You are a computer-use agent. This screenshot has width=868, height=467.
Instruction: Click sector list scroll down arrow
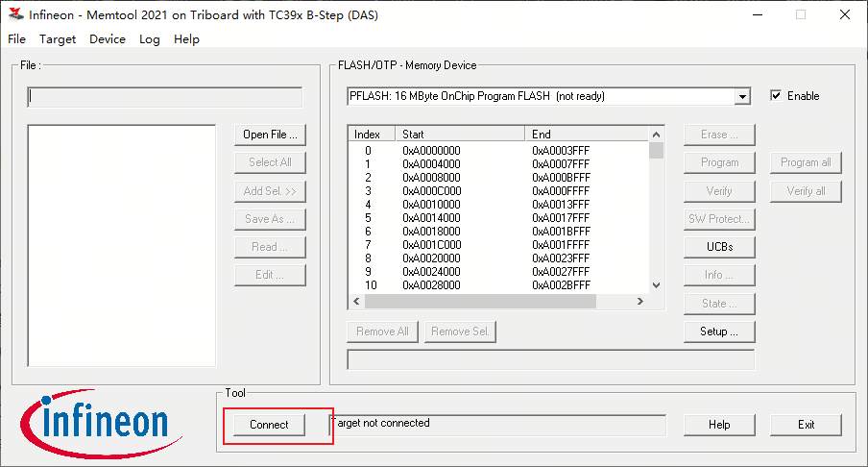click(656, 285)
